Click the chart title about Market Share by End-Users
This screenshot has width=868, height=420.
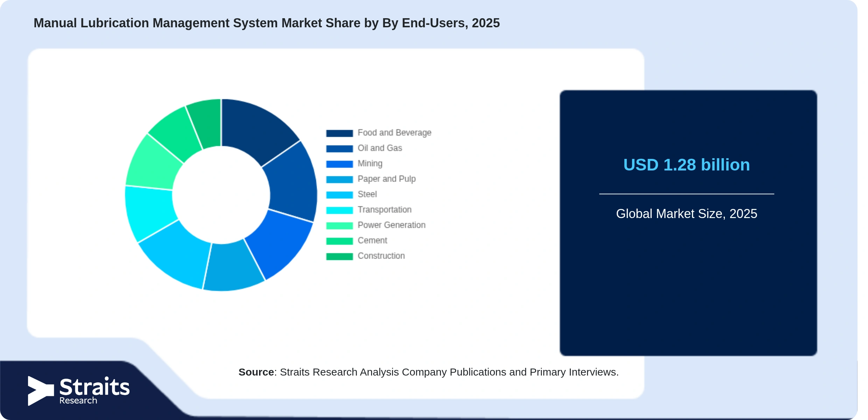click(267, 23)
